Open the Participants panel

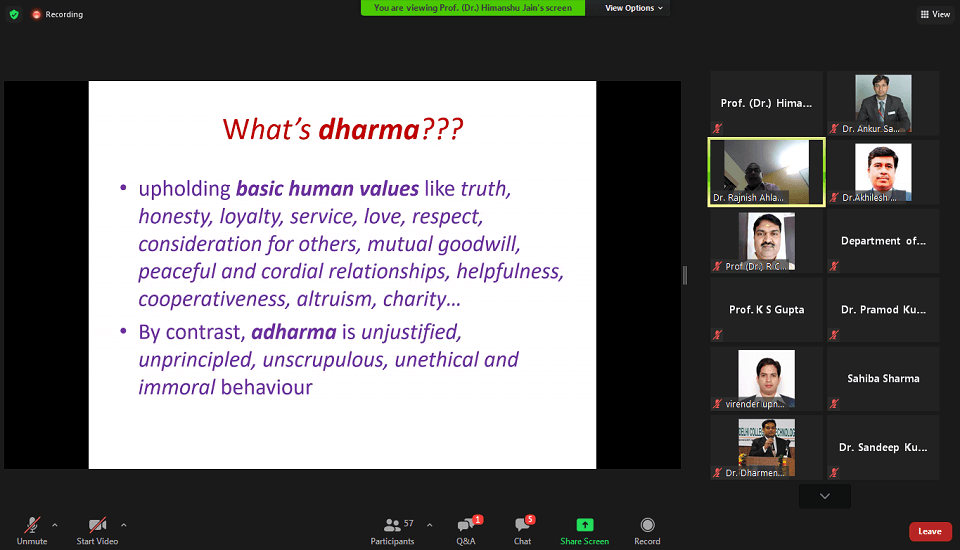pyautogui.click(x=392, y=525)
